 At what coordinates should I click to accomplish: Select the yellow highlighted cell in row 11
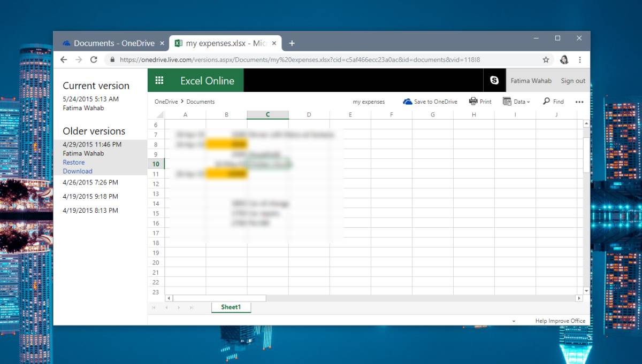226,174
